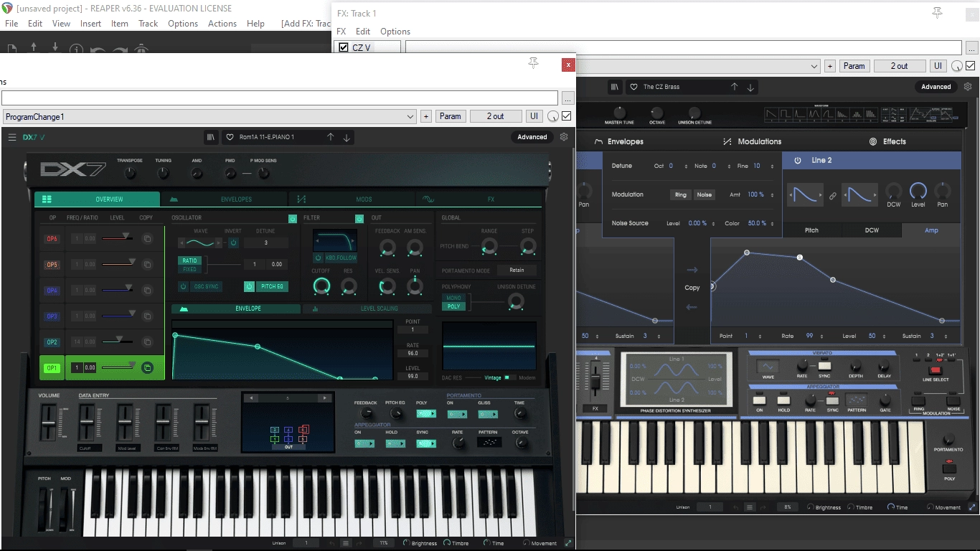This screenshot has width=980, height=551.
Task: Click the Advanced button in DX7
Action: [532, 137]
